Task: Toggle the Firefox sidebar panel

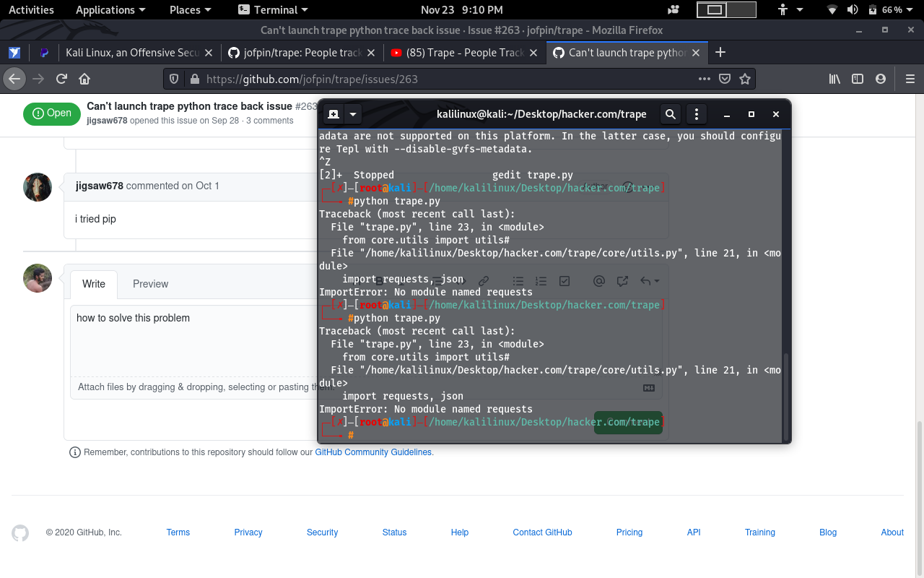Action: coord(856,79)
